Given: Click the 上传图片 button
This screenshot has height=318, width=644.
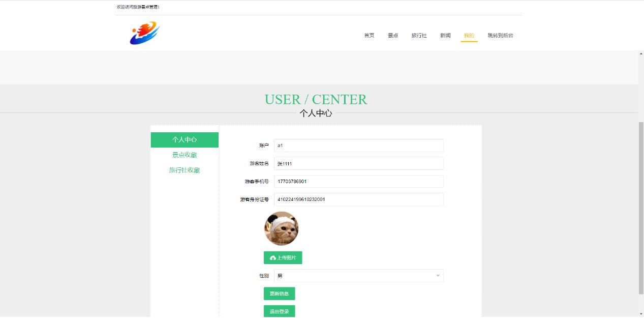Looking at the screenshot, I should (x=283, y=258).
